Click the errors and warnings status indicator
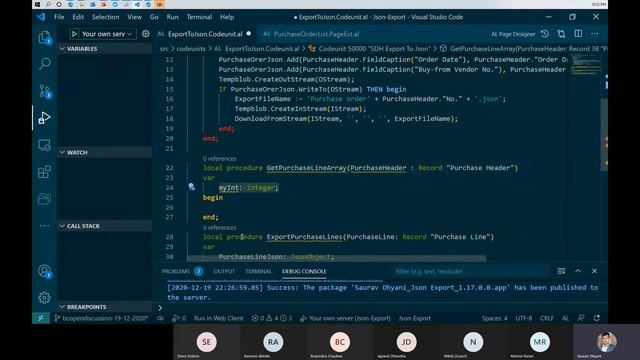The height and width of the screenshot is (360, 640). click(x=271, y=318)
